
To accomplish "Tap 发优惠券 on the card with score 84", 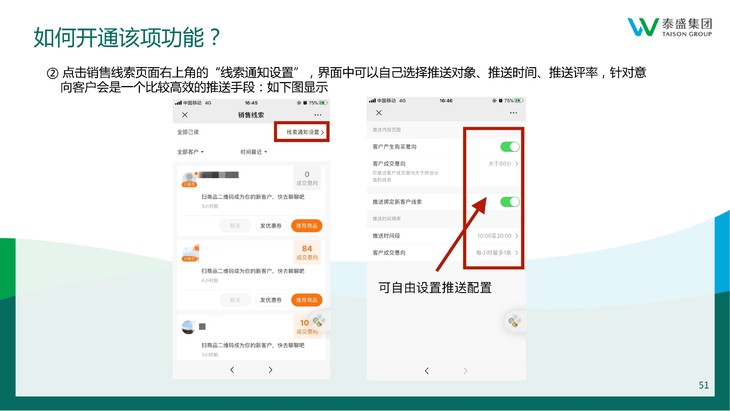I will click(271, 300).
